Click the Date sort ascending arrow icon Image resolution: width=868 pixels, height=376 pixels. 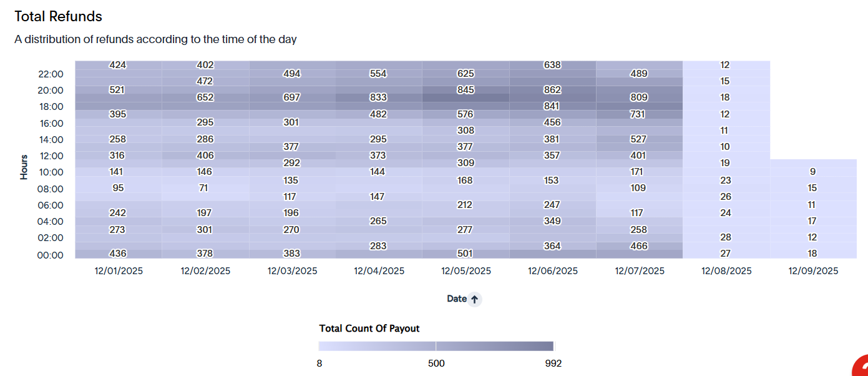[474, 300]
